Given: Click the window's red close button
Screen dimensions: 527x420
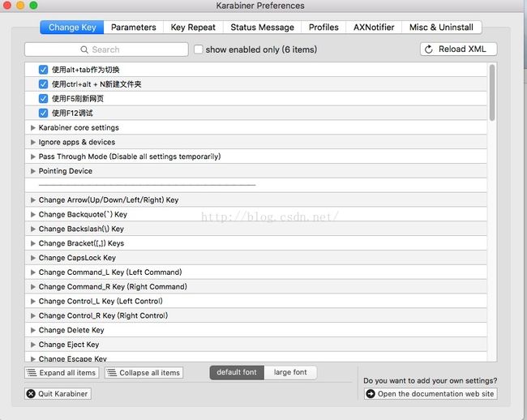Looking at the screenshot, I should [x=6, y=6].
